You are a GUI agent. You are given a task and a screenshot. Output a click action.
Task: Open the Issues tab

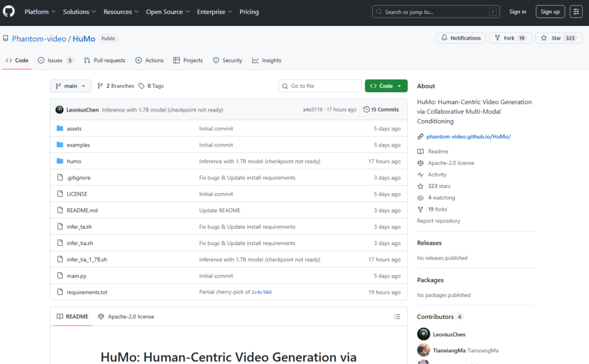pos(56,60)
